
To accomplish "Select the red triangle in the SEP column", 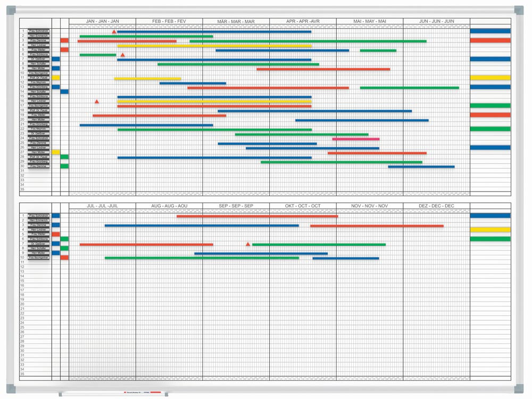I will click(x=248, y=244).
